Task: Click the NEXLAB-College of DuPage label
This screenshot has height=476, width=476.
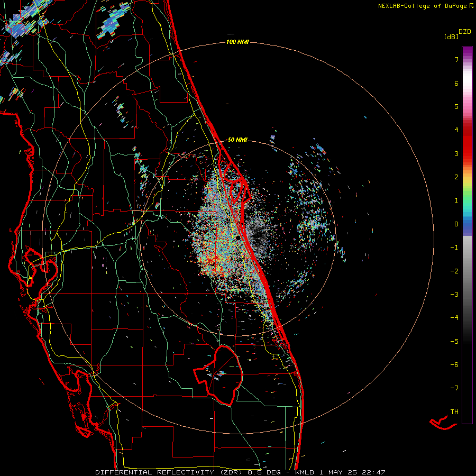Action: click(425, 6)
